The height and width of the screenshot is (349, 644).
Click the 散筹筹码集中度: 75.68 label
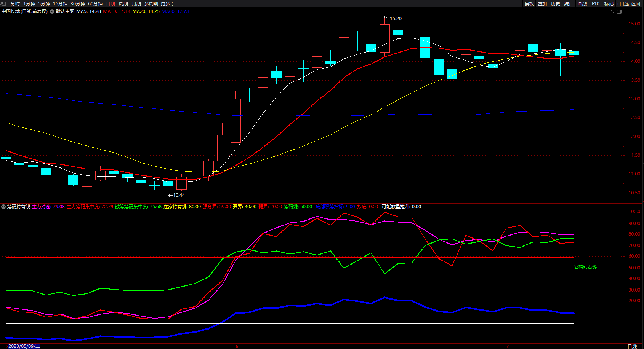coord(138,207)
